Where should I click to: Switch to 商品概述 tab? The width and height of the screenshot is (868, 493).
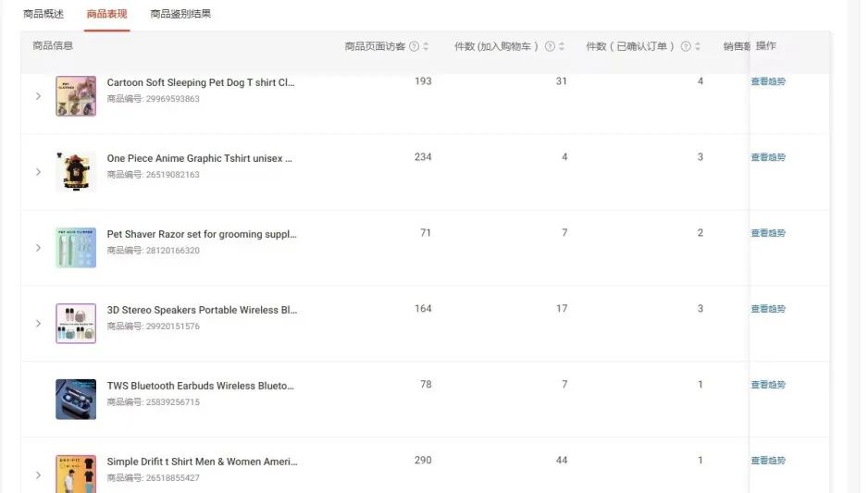[x=43, y=14]
